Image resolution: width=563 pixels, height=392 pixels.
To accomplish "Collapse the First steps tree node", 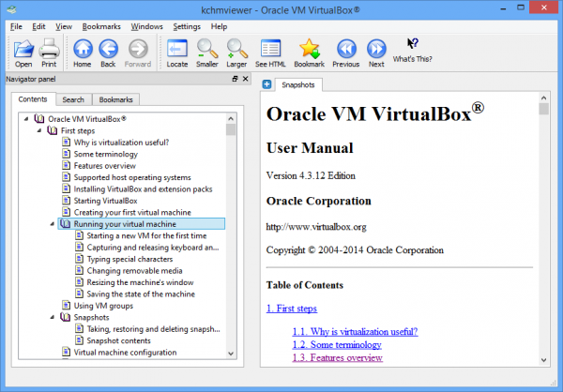I will 39,130.
